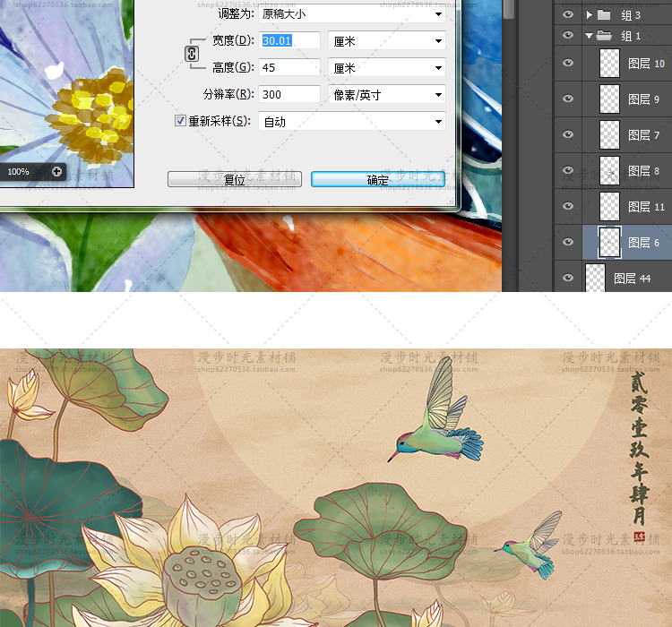Open the resample method 自动 dropdown
Image resolution: width=672 pixels, height=627 pixels.
[x=352, y=121]
